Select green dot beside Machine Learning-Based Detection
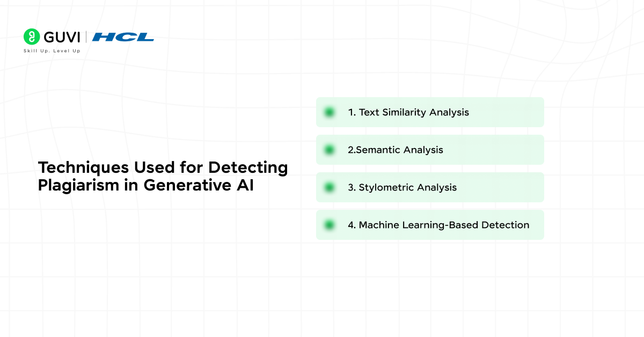 click(330, 225)
